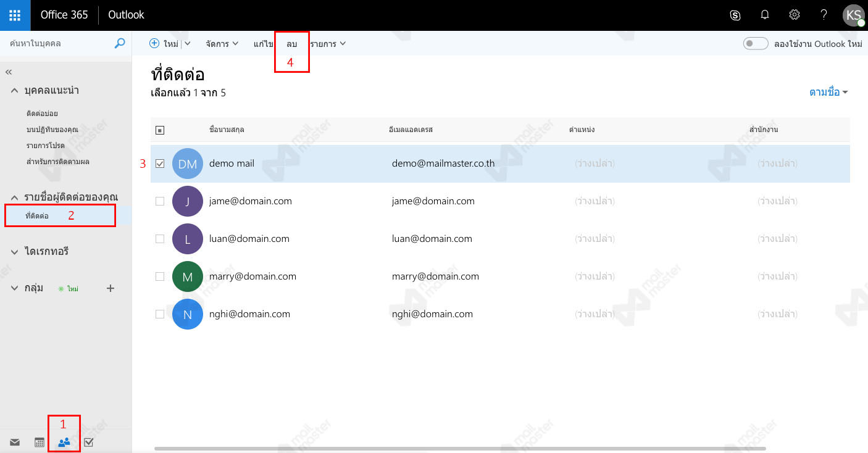The height and width of the screenshot is (453, 868).
Task: Open the ใหม่ dropdown arrow
Action: pyautogui.click(x=188, y=44)
